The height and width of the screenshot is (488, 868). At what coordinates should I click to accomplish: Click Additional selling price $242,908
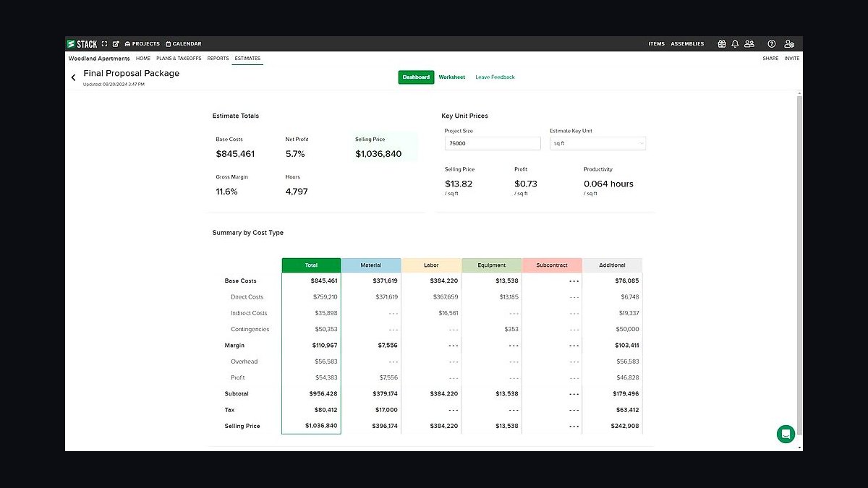624,426
